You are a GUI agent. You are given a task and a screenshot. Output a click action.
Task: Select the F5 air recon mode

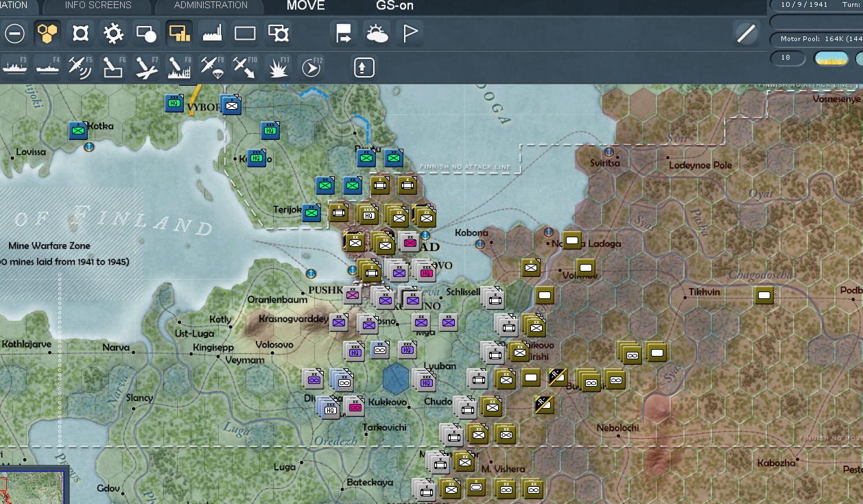pyautogui.click(x=80, y=67)
